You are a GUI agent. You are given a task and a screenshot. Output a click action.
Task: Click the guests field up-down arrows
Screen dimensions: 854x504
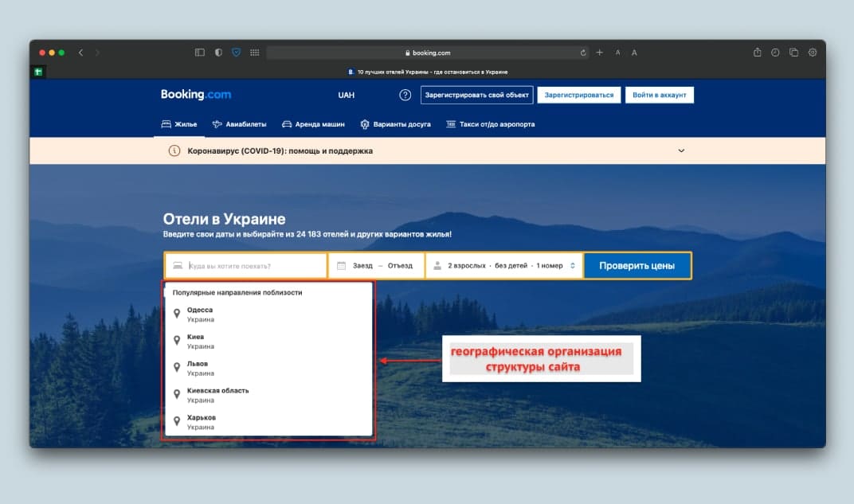pos(573,266)
